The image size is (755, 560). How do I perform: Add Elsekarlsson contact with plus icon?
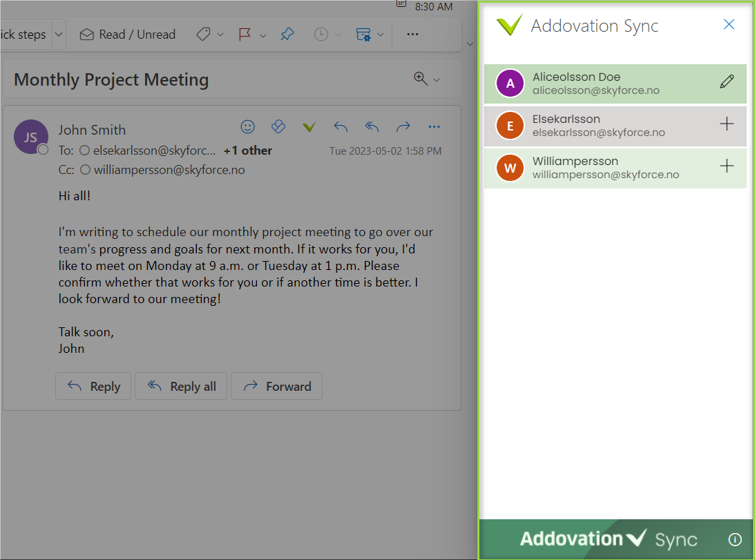727,124
